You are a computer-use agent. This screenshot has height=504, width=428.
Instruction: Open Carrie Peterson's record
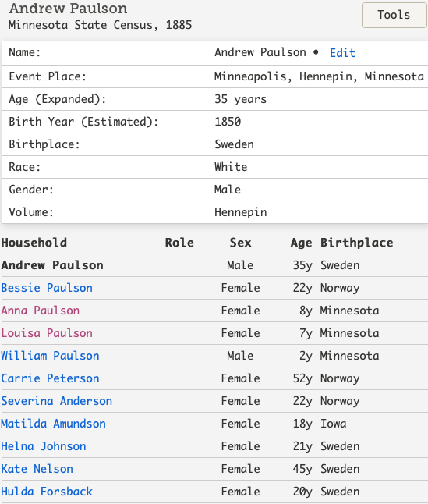click(50, 378)
